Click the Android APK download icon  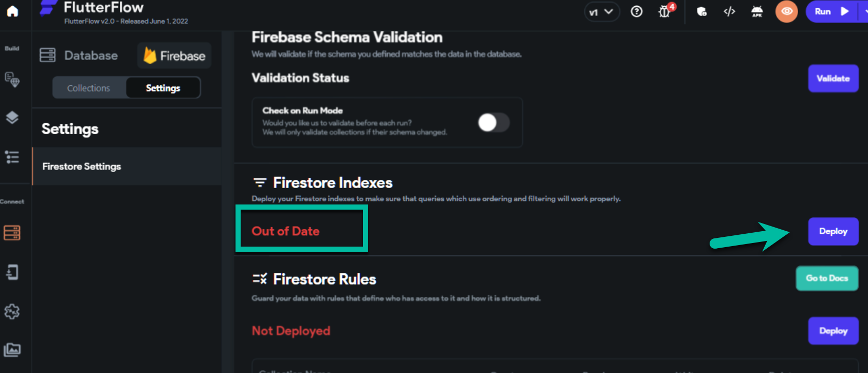757,11
